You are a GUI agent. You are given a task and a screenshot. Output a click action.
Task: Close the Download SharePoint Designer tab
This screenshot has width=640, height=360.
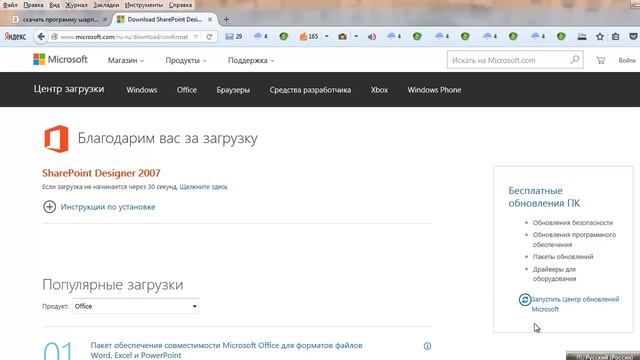[210, 19]
